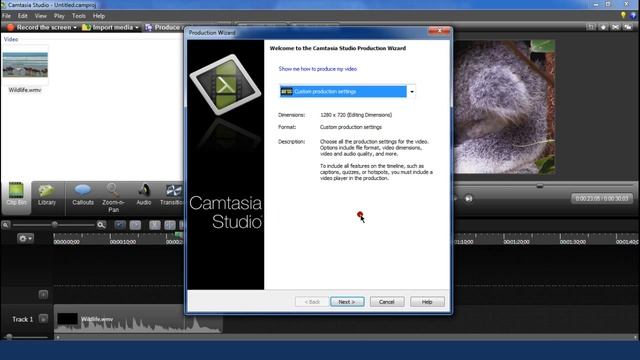Image resolution: width=640 pixels, height=360 pixels.
Task: Open the Transitions tool
Action: pyautogui.click(x=172, y=194)
